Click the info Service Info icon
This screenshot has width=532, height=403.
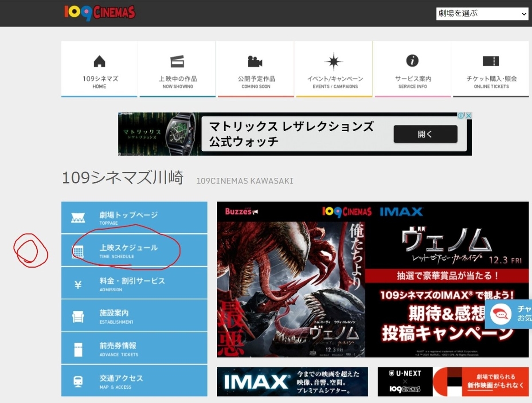[412, 61]
